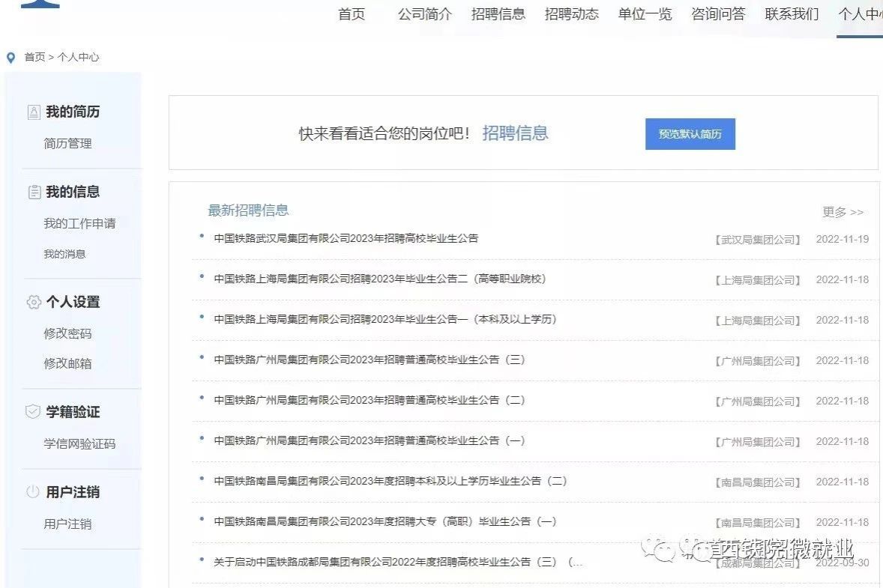The height and width of the screenshot is (588, 883).
Task: Click 【南昌局集团公司】 tag on 大专 row
Action: coord(757,524)
